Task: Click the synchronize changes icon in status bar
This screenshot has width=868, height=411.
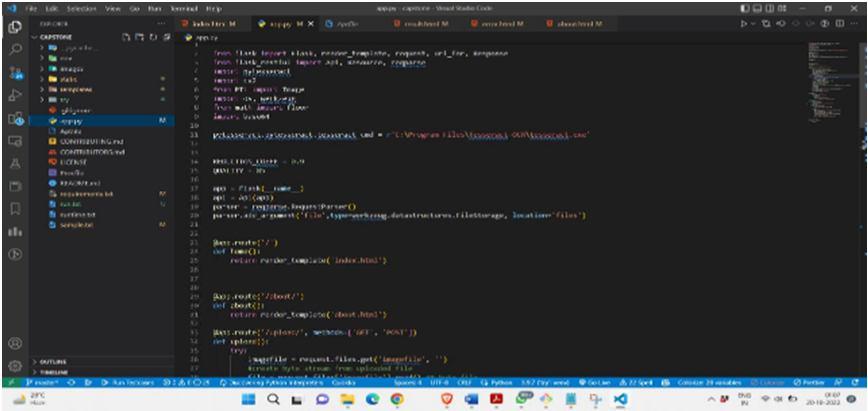Action: [x=71, y=383]
